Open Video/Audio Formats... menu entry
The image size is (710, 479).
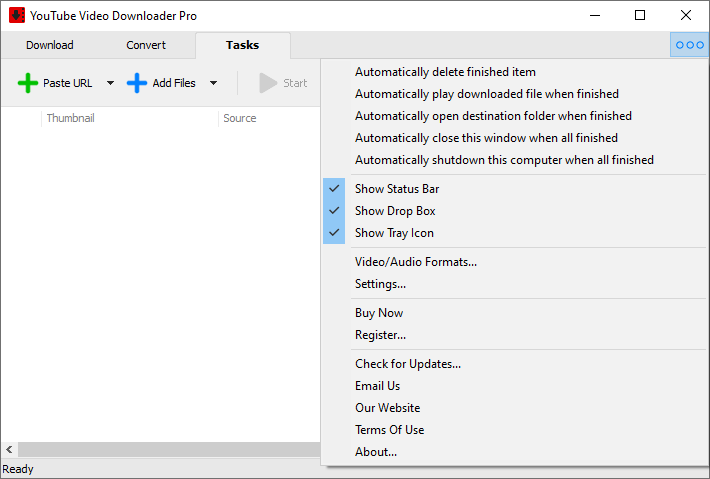pyautogui.click(x=514, y=262)
